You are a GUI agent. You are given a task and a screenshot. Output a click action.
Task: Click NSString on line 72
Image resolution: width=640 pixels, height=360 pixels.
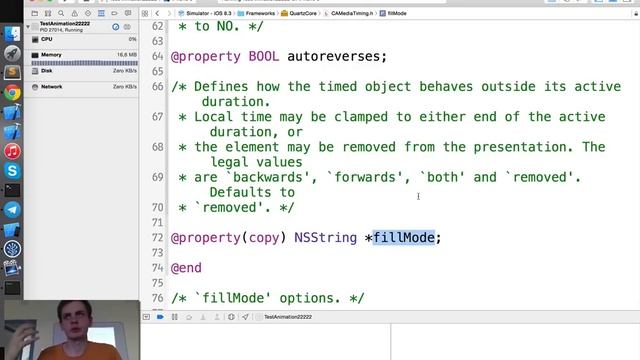point(326,238)
